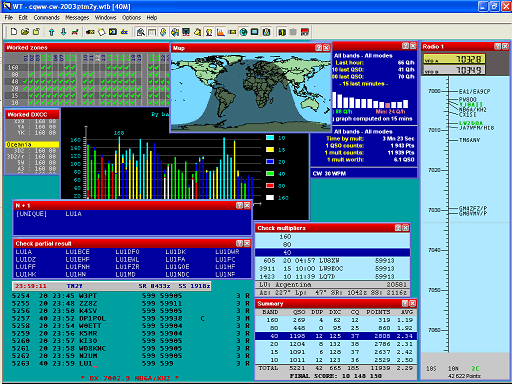Select the Oceania row in Worked DXCC
This screenshot has width=513, height=385.
[32, 144]
